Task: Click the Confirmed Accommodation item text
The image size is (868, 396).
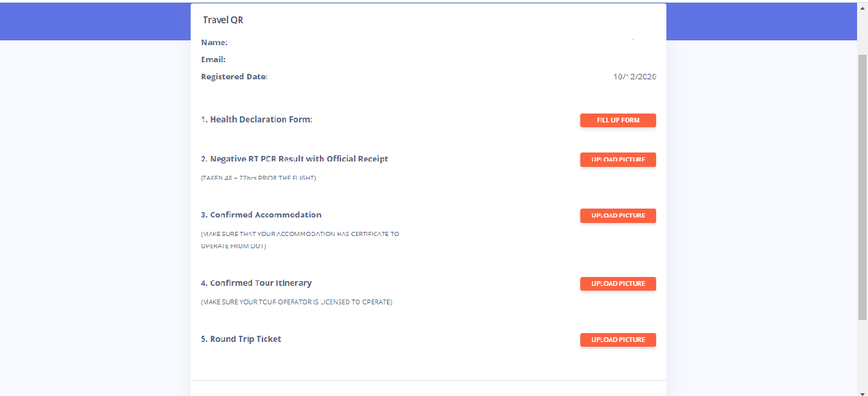Action: pos(261,215)
